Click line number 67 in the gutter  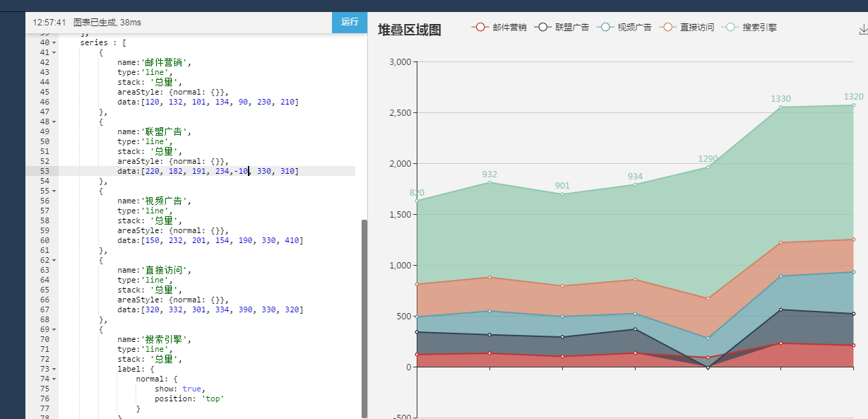pos(44,309)
